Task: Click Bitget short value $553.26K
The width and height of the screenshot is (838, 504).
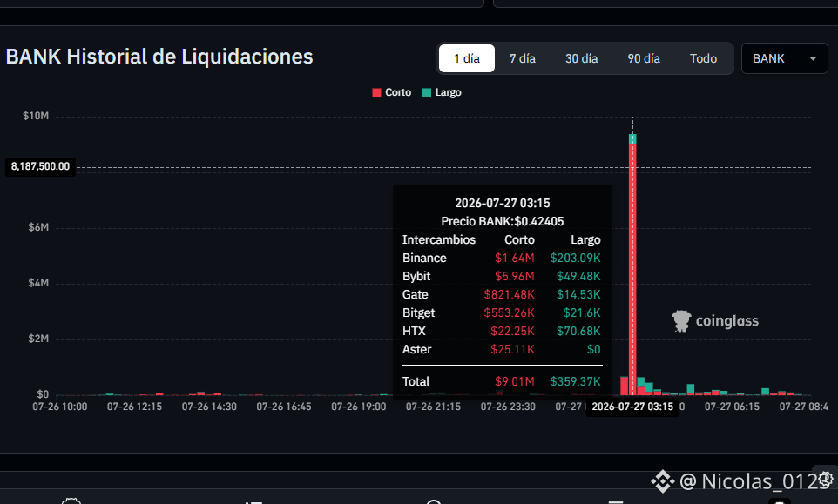Action: point(509,312)
